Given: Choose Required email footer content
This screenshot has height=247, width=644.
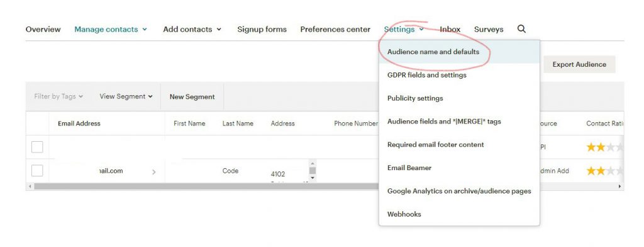Looking at the screenshot, I should (x=459, y=144).
